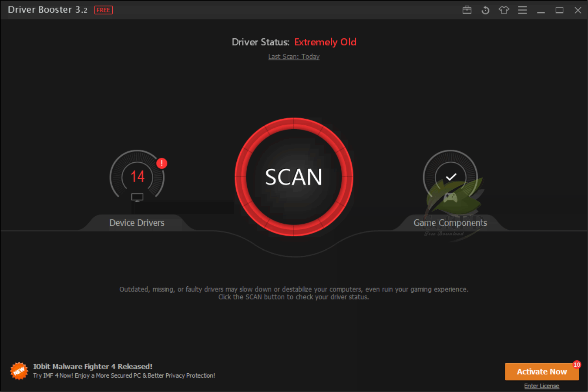Click the red FREE edition label

coord(104,10)
